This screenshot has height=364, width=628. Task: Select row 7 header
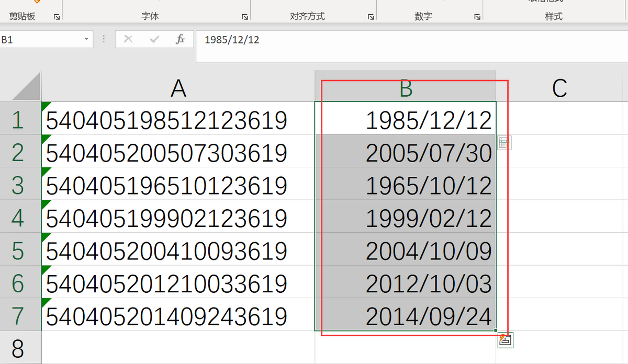pyautogui.click(x=20, y=314)
